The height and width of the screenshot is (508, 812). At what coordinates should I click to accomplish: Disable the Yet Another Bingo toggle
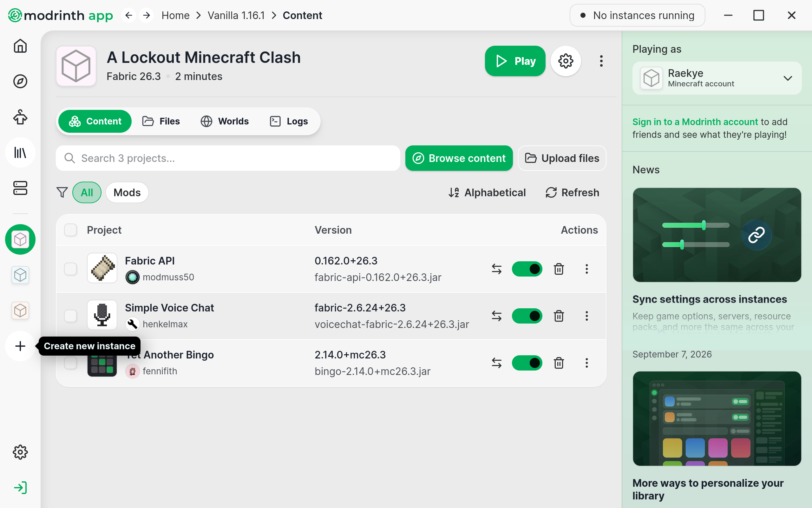pyautogui.click(x=527, y=363)
